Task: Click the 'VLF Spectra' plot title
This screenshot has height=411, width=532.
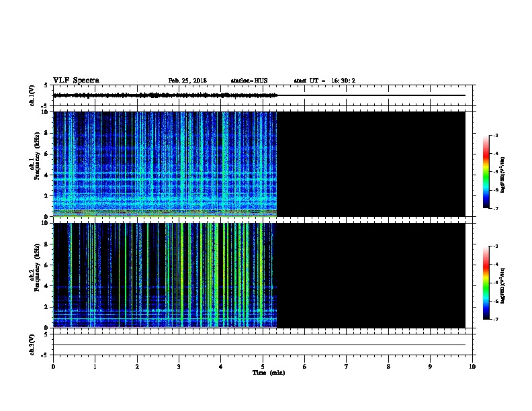Action: pos(76,81)
